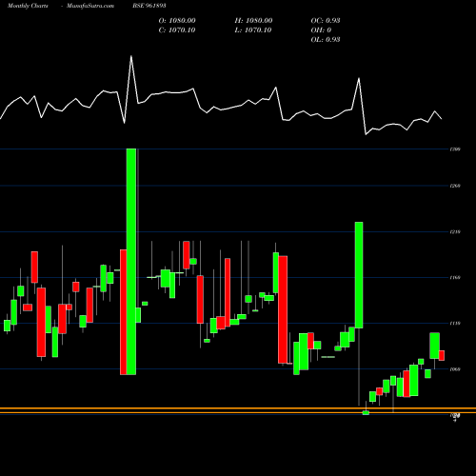
Task: Select the tallest green candlestick
Action: (x=131, y=262)
